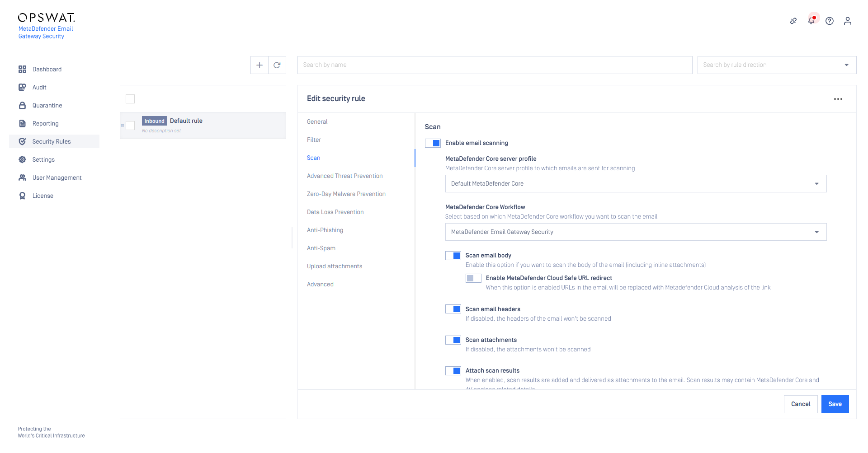Click the OPSWAT logo
868x453 pixels.
[46, 18]
